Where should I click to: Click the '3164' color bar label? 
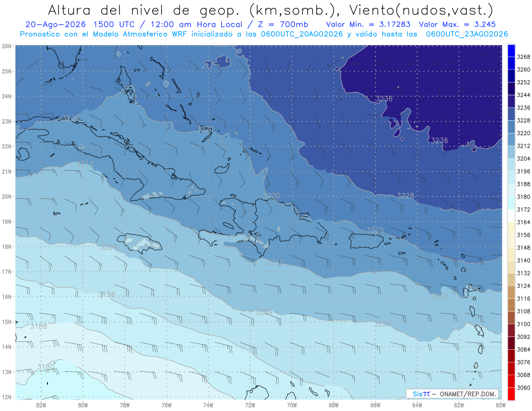coord(524,222)
